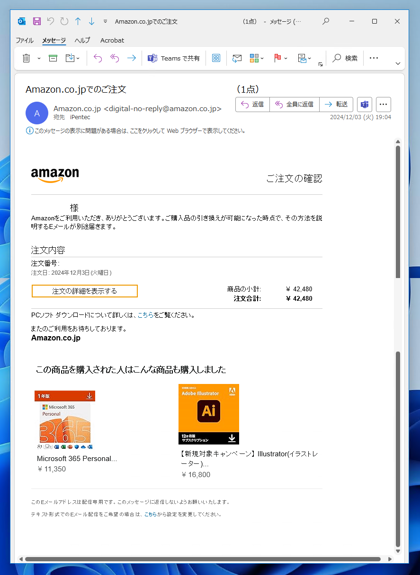Click the sender avatar circle labeled A
The image size is (420, 575).
(x=37, y=113)
